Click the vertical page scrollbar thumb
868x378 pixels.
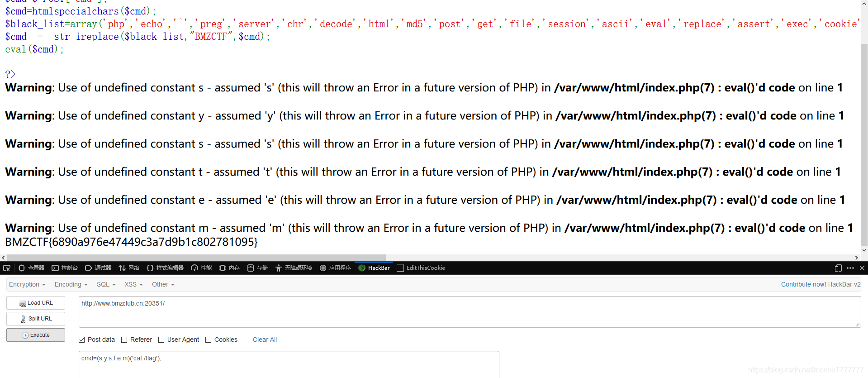[x=864, y=145]
